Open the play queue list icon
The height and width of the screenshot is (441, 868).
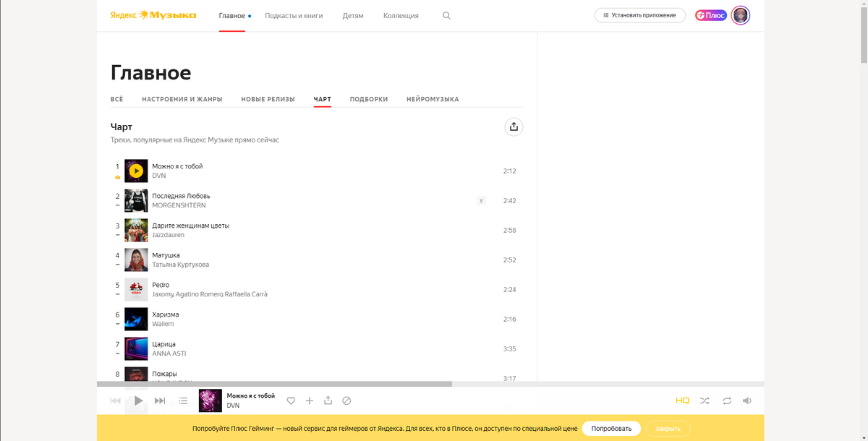(183, 401)
